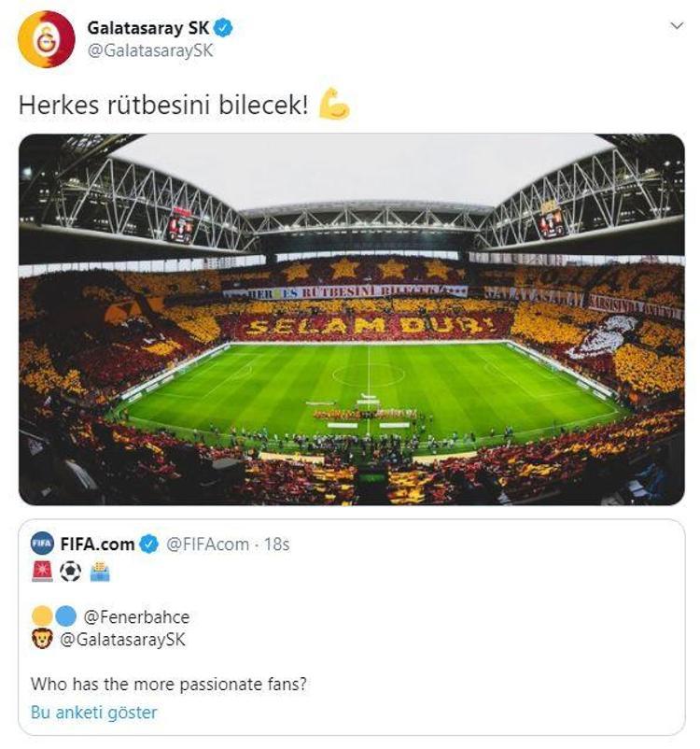Click the flexed biceps emoji
The image size is (700, 749).
(333, 105)
